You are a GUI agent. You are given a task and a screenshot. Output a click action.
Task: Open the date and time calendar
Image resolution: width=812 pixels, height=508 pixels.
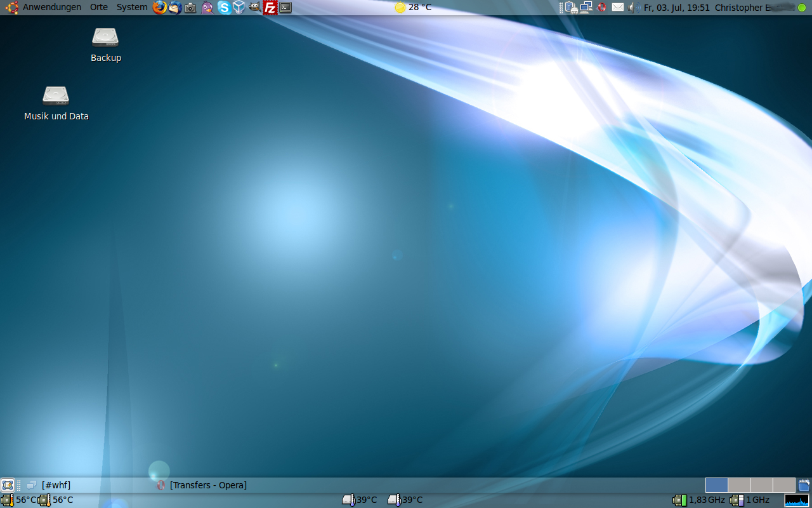coord(676,8)
